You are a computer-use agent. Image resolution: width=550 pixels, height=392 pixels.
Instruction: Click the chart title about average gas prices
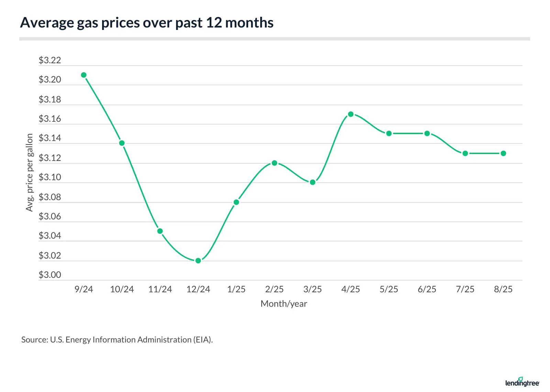click(147, 23)
